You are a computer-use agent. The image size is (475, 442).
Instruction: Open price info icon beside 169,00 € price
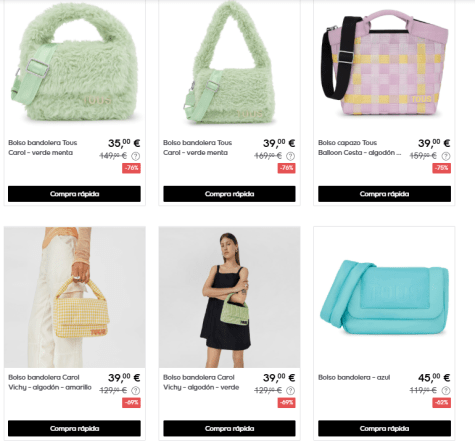click(291, 156)
